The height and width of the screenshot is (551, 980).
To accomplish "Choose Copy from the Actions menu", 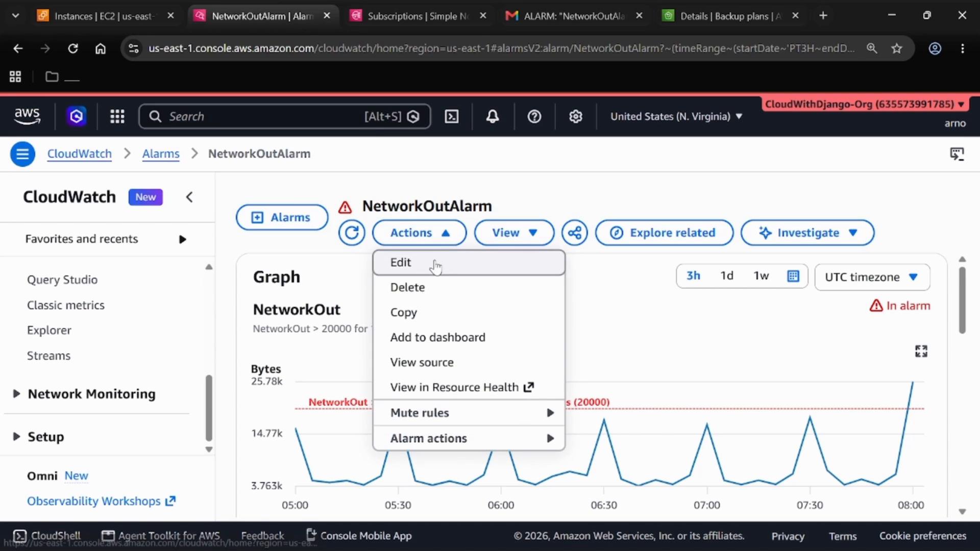I will coord(469,312).
